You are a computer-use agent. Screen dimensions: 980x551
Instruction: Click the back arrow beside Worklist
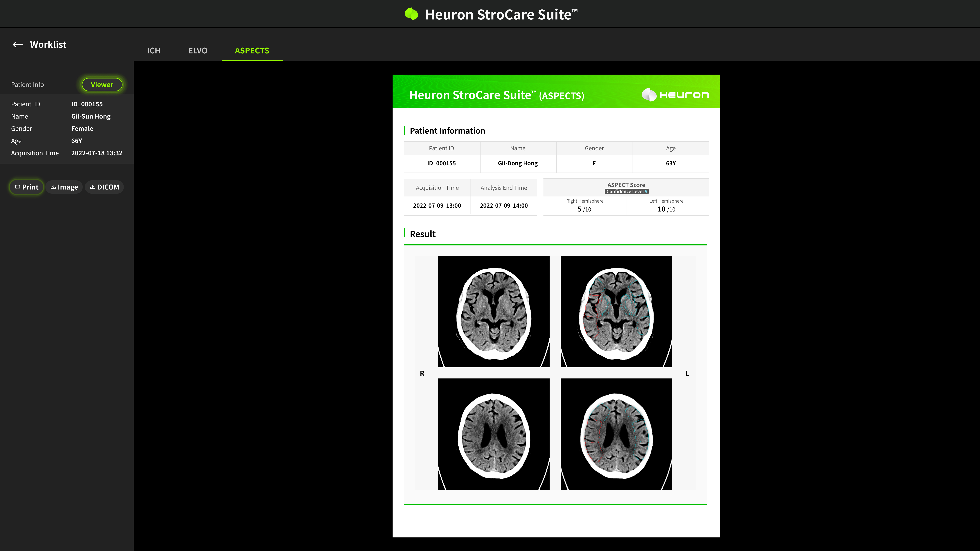(17, 45)
